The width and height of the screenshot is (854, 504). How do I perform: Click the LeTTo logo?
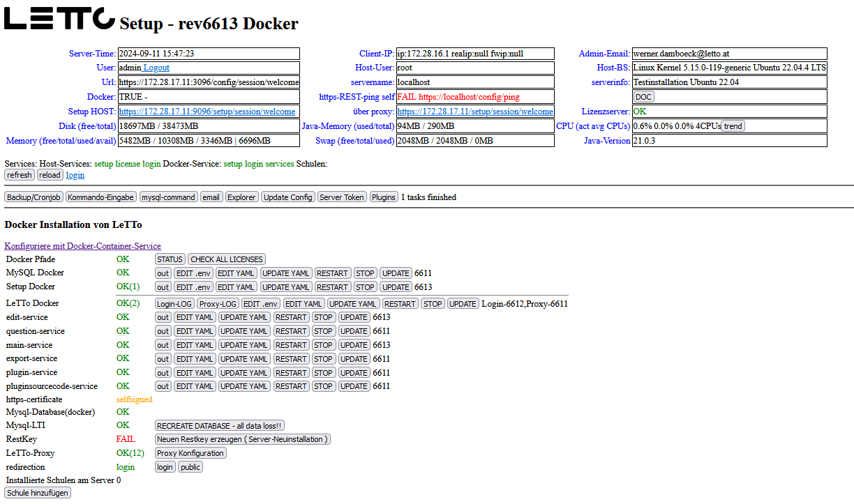pyautogui.click(x=59, y=19)
